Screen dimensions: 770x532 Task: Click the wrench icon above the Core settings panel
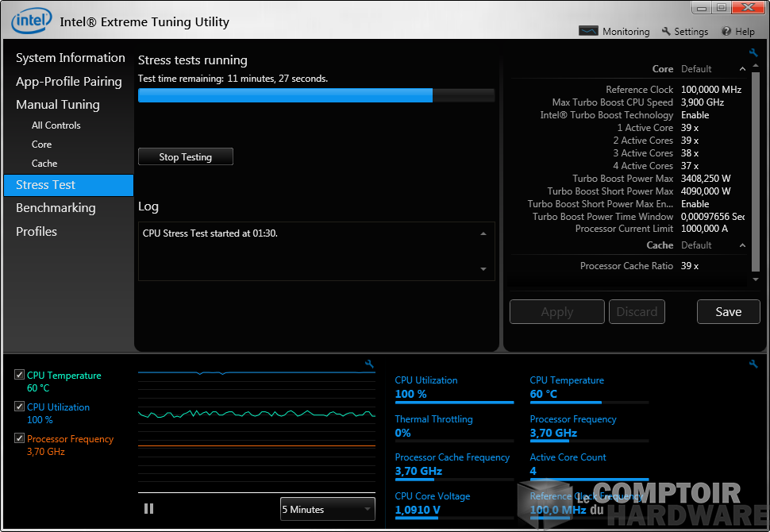point(753,53)
